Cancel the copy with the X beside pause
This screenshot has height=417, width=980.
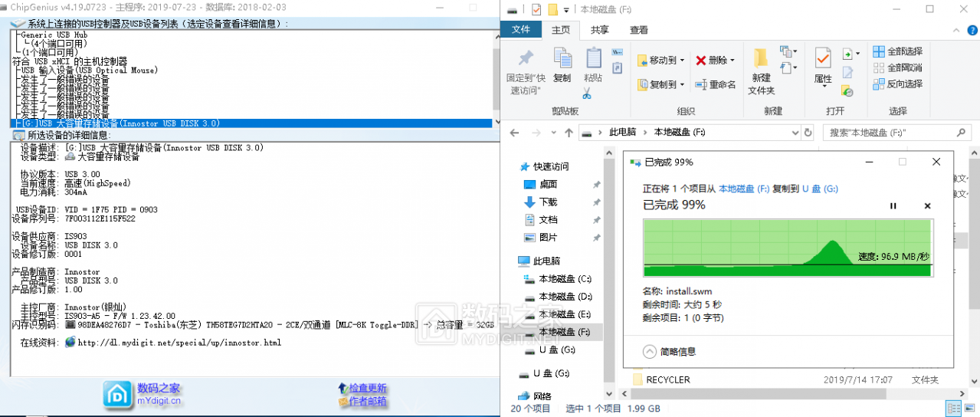pyautogui.click(x=927, y=206)
